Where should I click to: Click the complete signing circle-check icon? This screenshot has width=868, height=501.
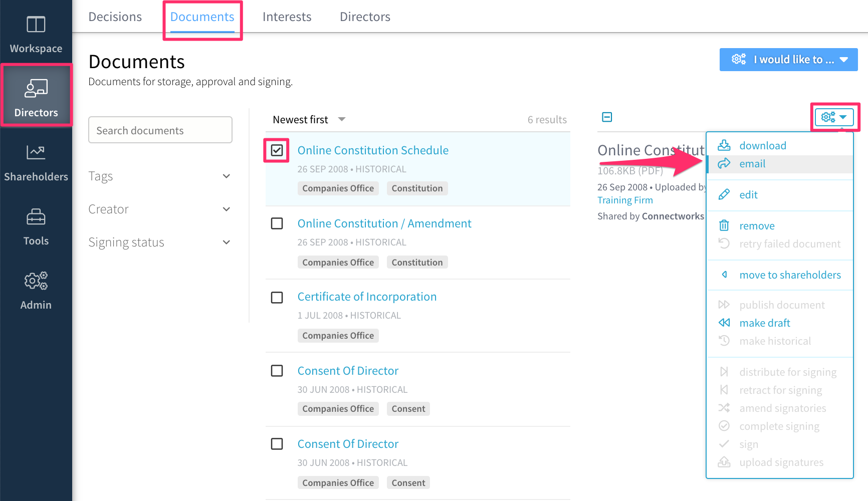(724, 426)
